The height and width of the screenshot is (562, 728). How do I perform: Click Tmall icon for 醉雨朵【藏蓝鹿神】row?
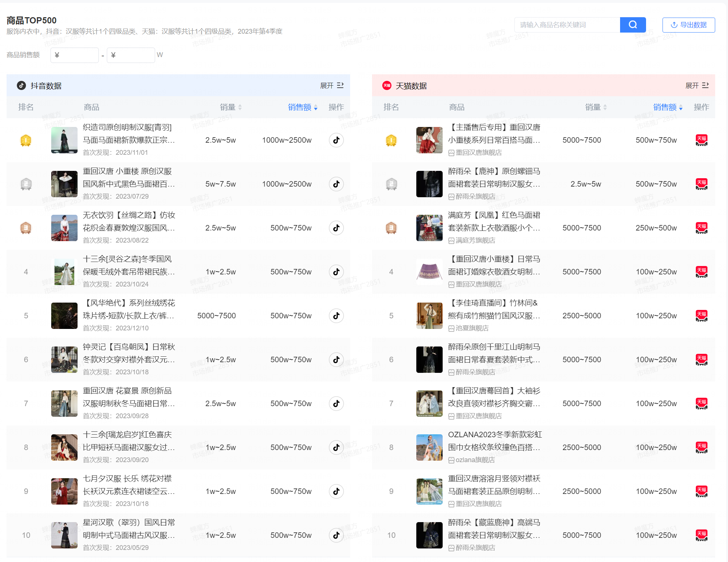point(701,535)
